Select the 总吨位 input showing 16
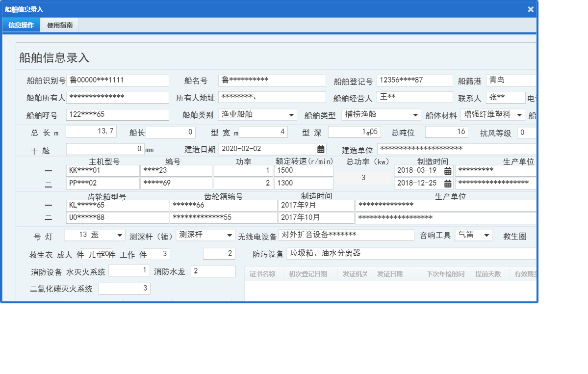This screenshot has width=588, height=374. 446,132
